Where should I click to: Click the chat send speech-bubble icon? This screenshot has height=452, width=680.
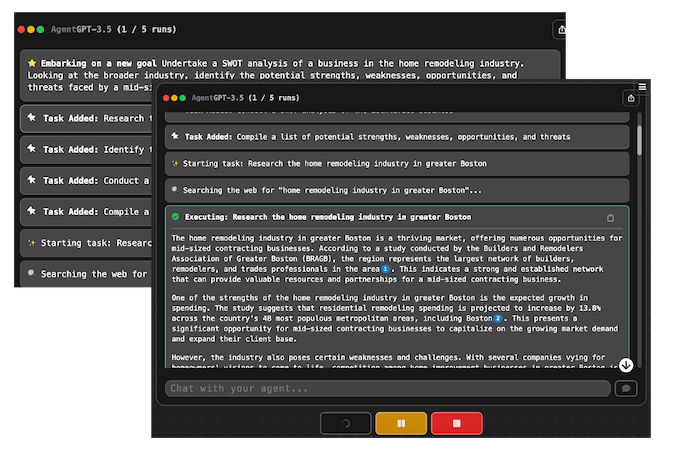[626, 388]
